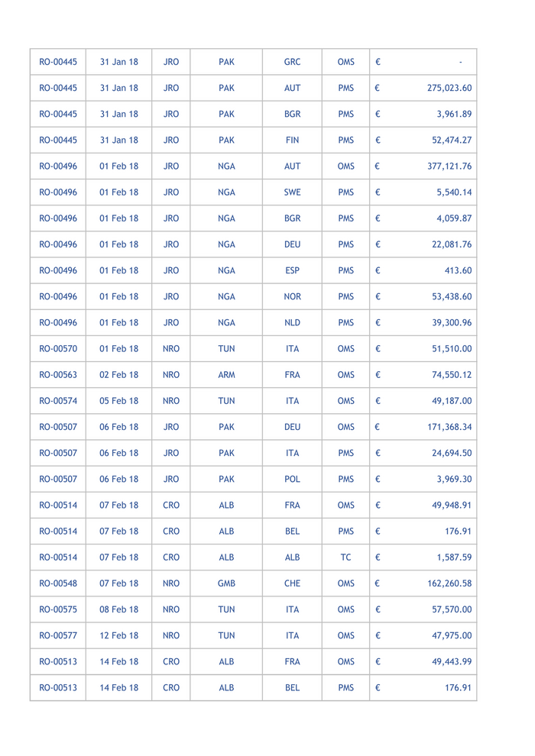Viewport: 535px width, 756px height.
Task: Click the SWE cell in the table
Action: [292, 192]
